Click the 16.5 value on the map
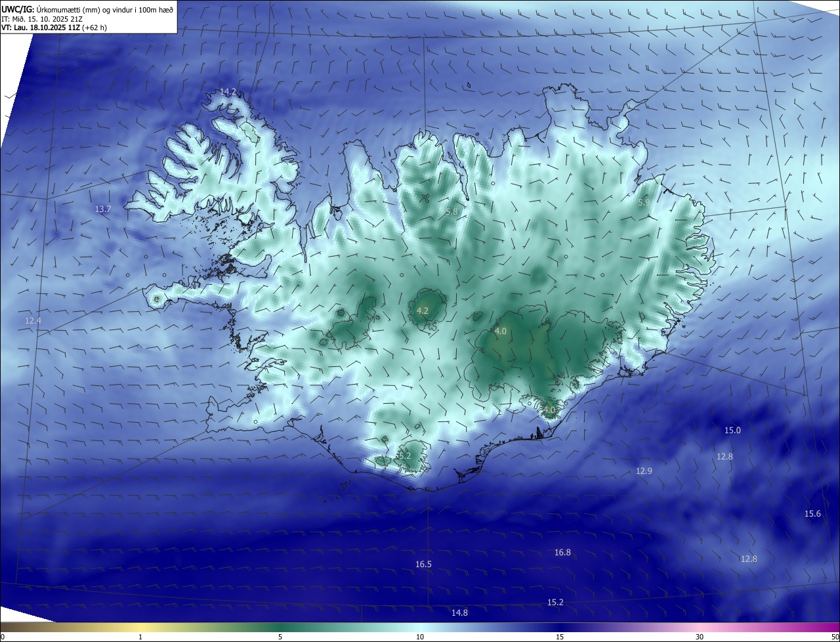 point(423,565)
